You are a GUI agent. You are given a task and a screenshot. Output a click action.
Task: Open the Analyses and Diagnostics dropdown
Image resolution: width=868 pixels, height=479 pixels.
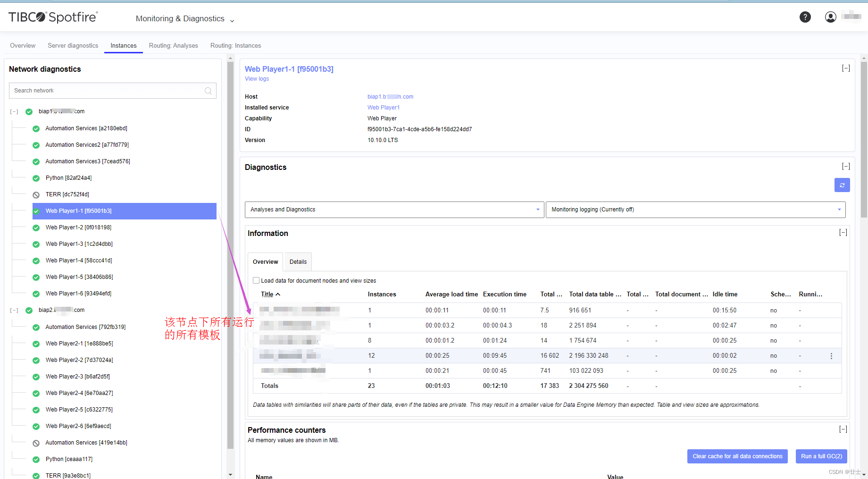point(394,210)
